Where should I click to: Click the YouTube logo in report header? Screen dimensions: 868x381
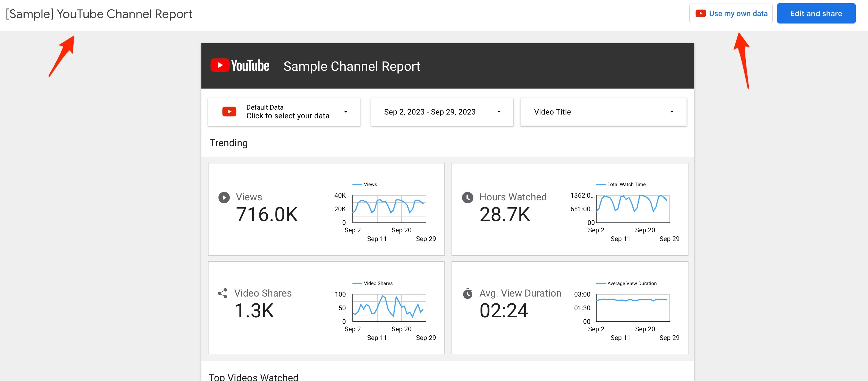point(240,66)
